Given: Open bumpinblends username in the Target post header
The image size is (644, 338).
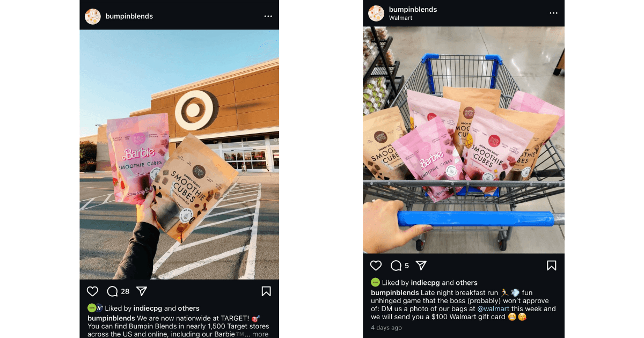Looking at the screenshot, I should pyautogui.click(x=128, y=17).
